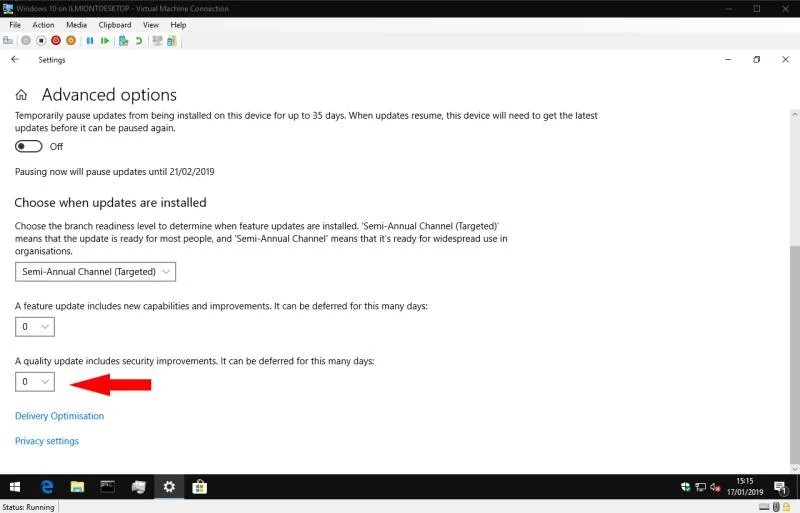The height and width of the screenshot is (513, 800).
Task: Open the Media menu
Action: pos(77,25)
